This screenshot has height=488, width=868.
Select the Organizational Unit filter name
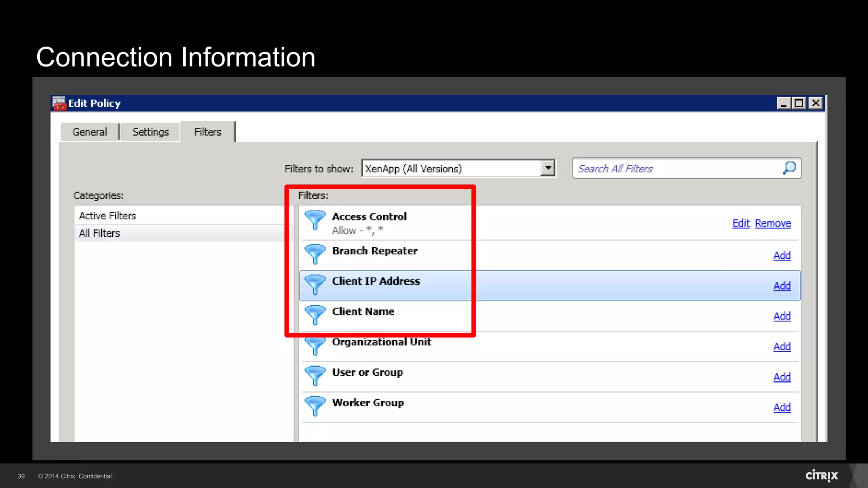tap(381, 342)
